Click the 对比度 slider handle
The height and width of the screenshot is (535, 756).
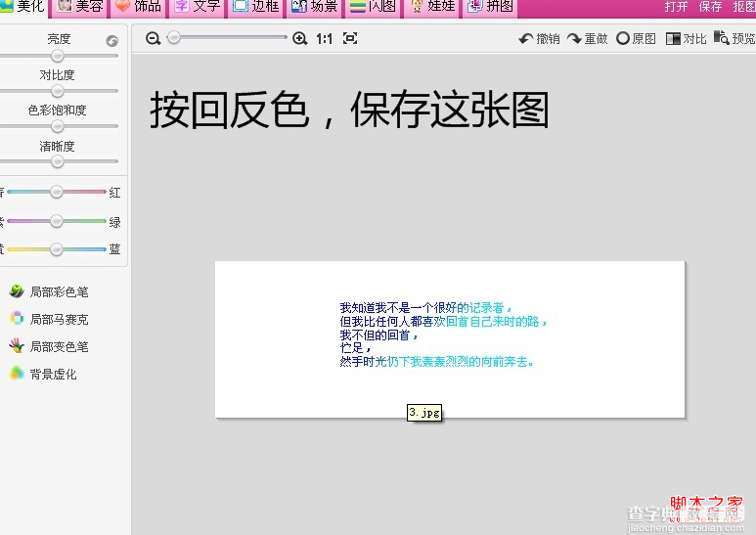pos(58,91)
